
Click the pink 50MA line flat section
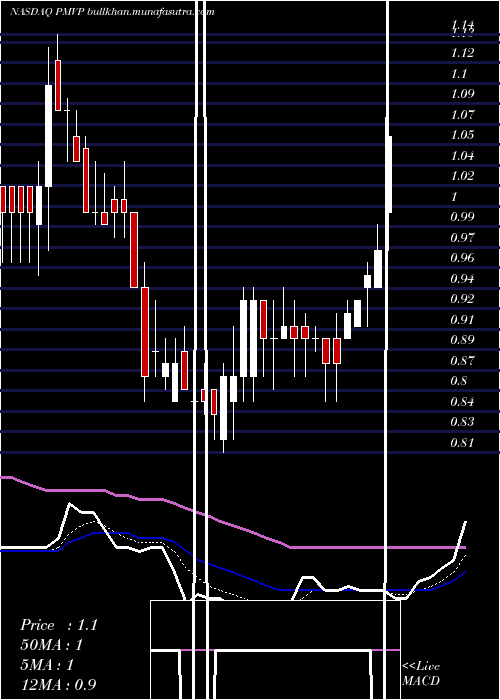[x=377, y=547]
